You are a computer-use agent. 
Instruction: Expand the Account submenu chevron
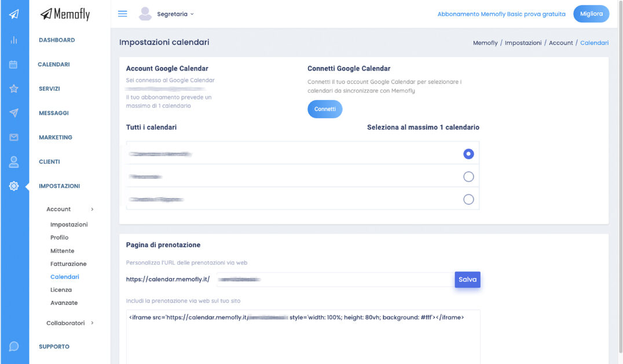(x=92, y=209)
